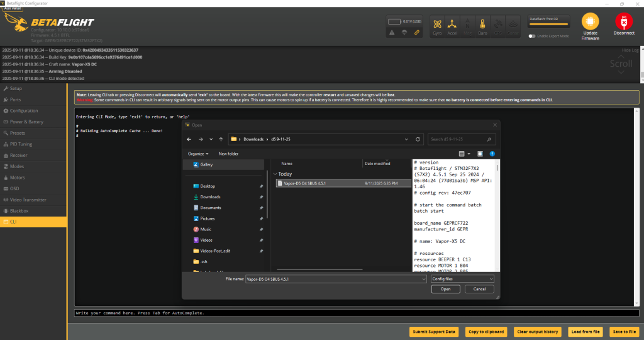Open the Video Transmitter tab
The height and width of the screenshot is (340, 644).
[33, 200]
